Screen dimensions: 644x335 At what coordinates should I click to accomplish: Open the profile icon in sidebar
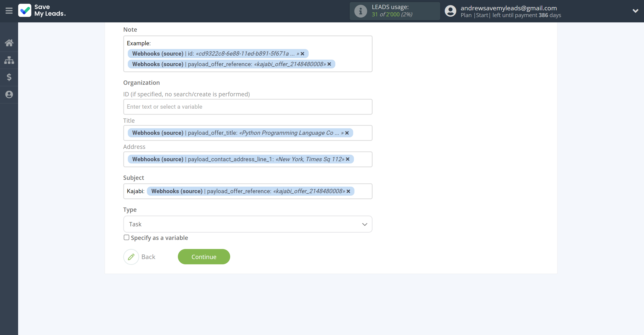click(x=9, y=95)
